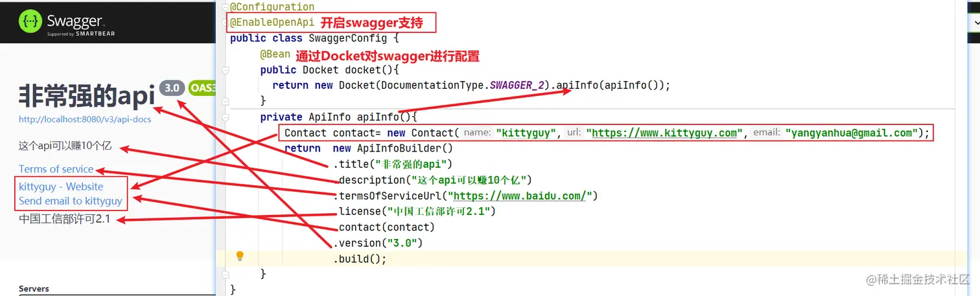
Task: Click the yellow intention lightbulb icon
Action: [x=240, y=256]
